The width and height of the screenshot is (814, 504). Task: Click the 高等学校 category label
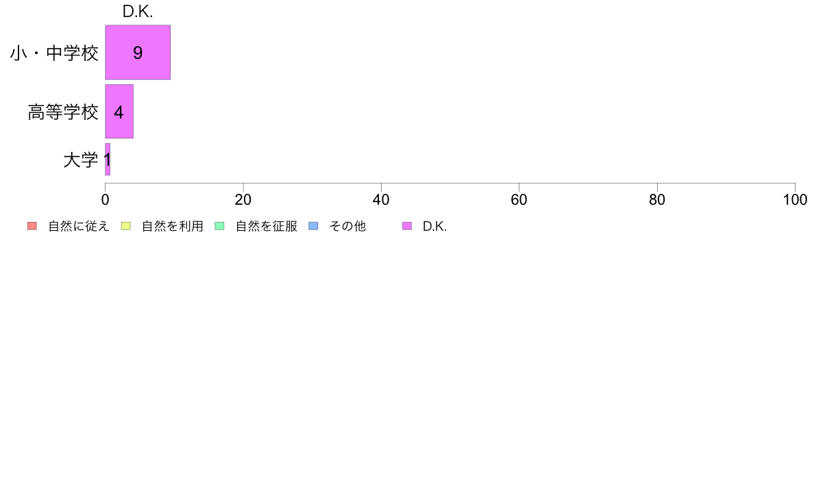[x=63, y=112]
